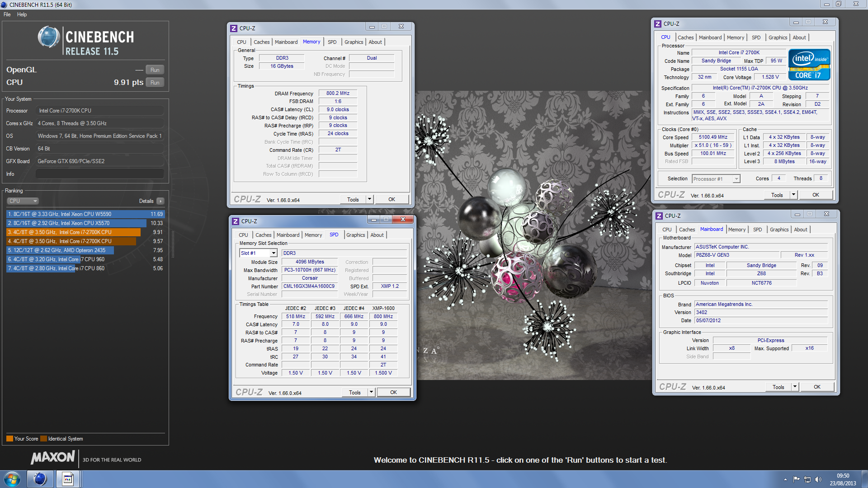This screenshot has width=868, height=488.
Task: Click the rendered spheres image
Action: point(533,235)
